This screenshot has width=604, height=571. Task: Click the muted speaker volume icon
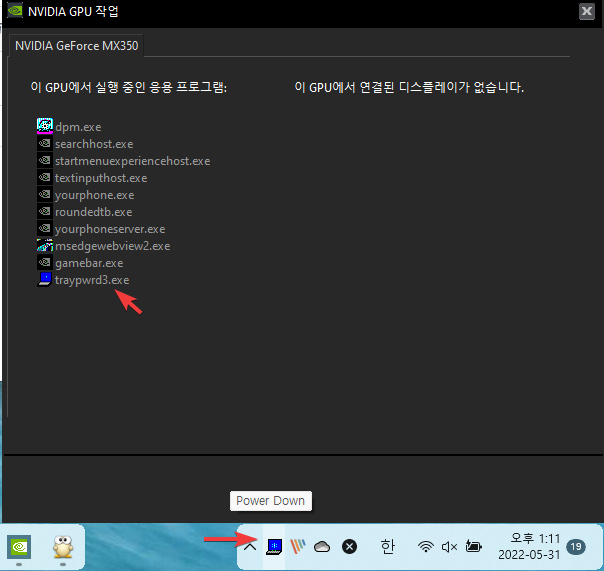coord(449,546)
